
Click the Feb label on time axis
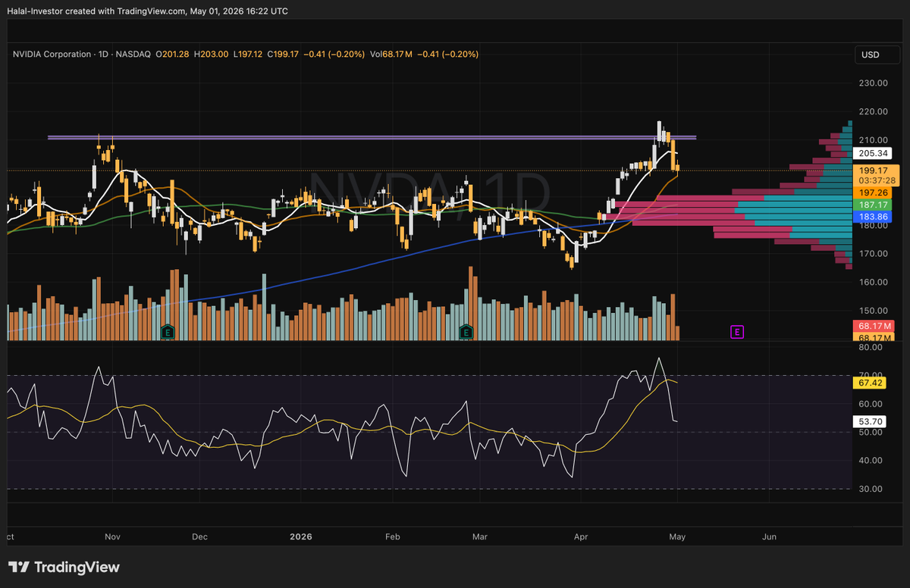(393, 536)
